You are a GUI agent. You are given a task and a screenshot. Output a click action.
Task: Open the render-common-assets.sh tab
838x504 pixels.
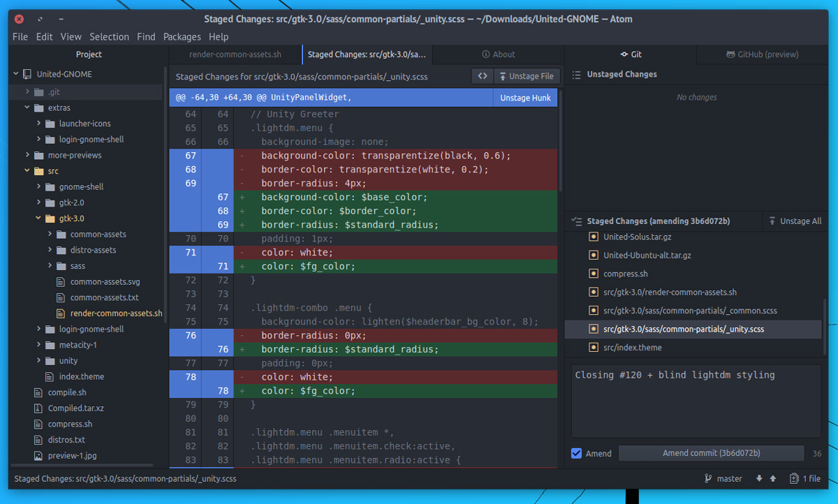pos(235,54)
